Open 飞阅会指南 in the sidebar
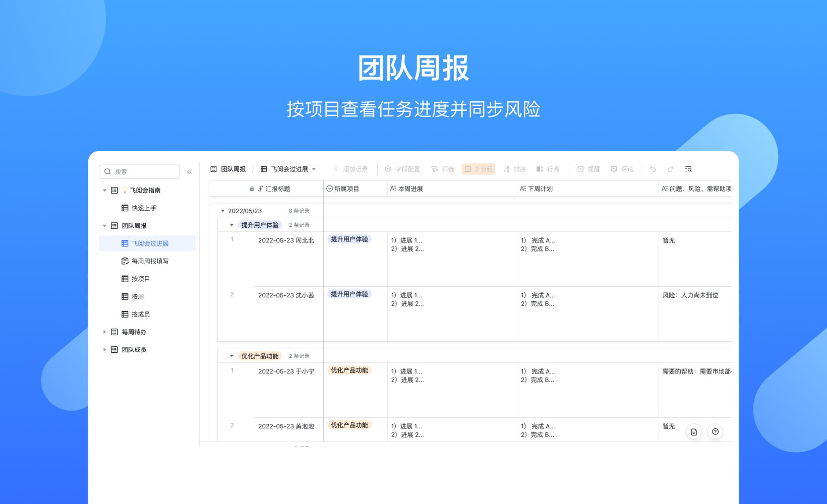 [x=145, y=191]
